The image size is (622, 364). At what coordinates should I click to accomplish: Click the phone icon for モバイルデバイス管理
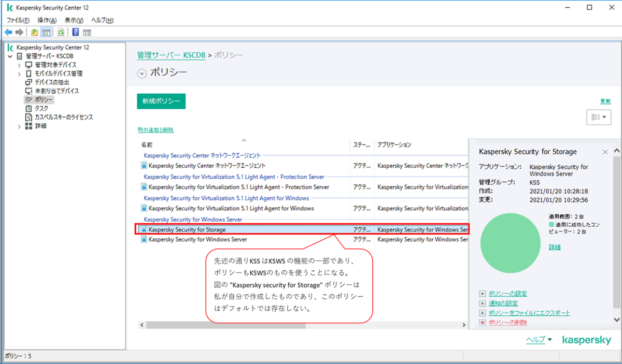tap(29, 74)
